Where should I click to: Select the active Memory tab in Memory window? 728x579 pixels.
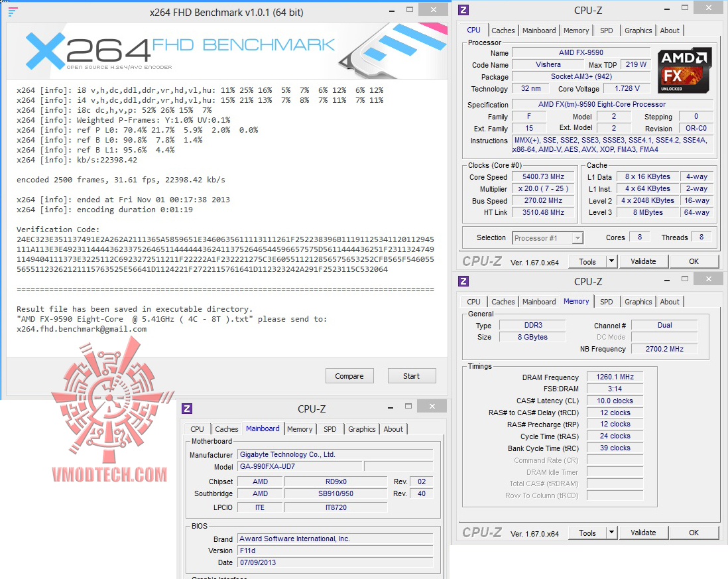tap(576, 301)
